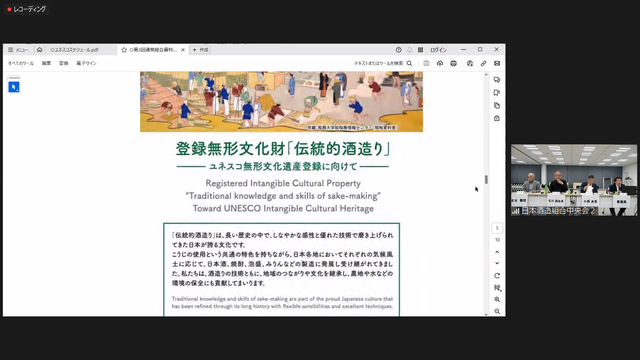The width and height of the screenshot is (640, 360).
Task: Click the + 作成 button
Action: (200, 50)
